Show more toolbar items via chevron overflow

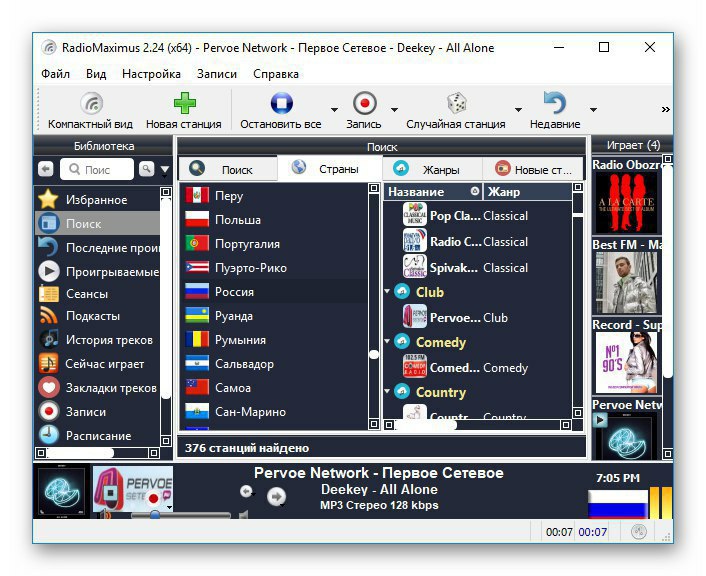665,109
